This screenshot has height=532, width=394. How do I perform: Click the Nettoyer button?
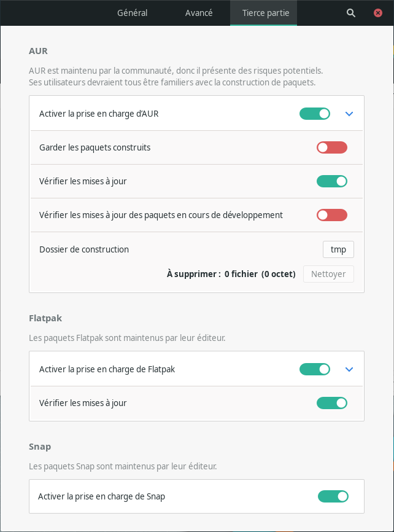[x=328, y=274]
